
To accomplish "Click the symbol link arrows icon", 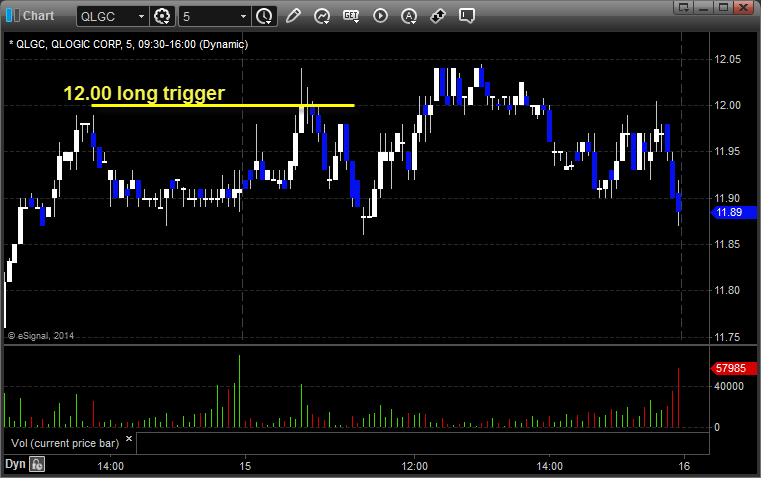I will tap(438, 16).
